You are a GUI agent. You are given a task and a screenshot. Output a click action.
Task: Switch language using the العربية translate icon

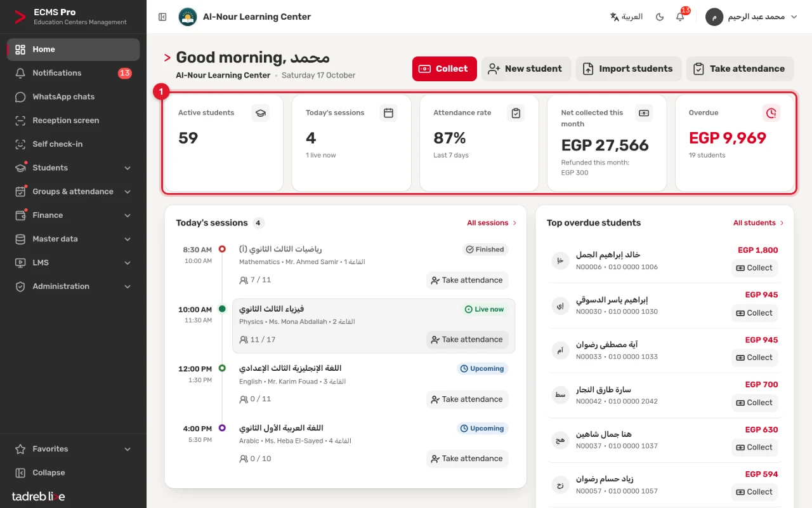[626, 17]
